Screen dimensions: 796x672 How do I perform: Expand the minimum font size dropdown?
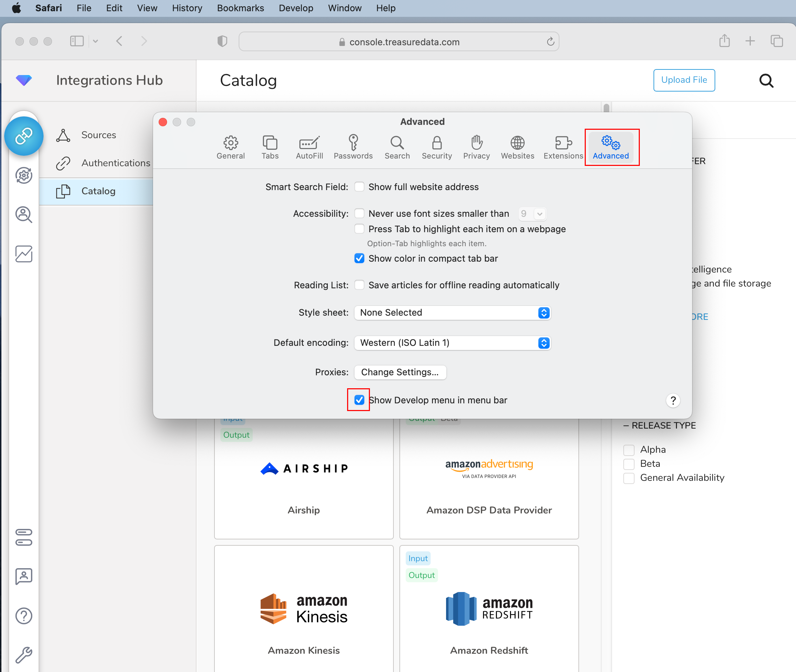point(539,214)
